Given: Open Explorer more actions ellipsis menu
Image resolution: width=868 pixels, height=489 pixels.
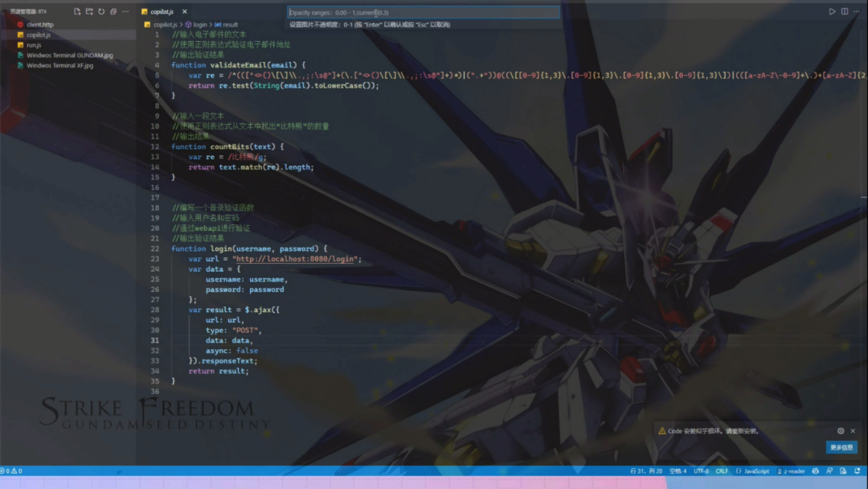Looking at the screenshot, I should (x=125, y=11).
